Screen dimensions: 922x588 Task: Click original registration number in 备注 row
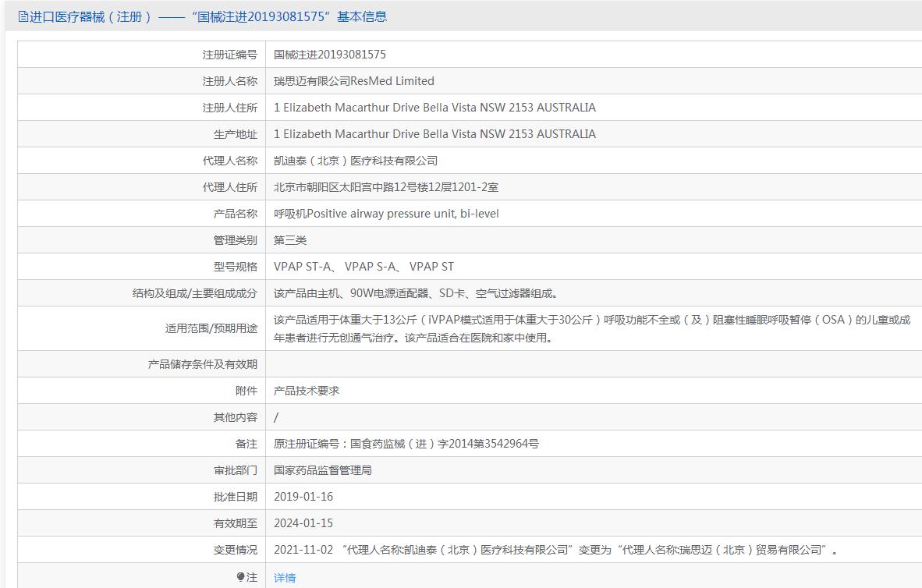406,444
